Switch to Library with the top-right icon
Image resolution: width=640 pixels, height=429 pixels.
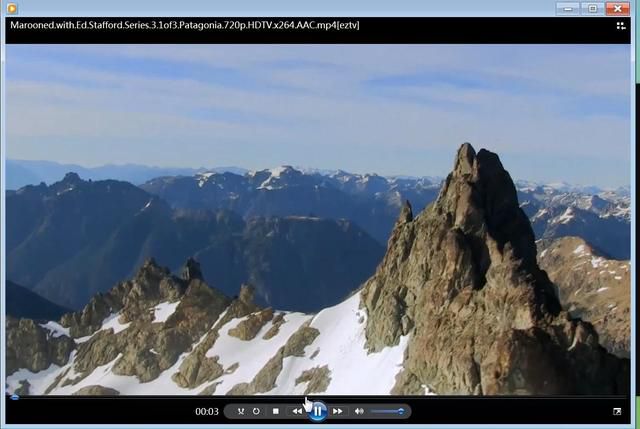pos(621,26)
